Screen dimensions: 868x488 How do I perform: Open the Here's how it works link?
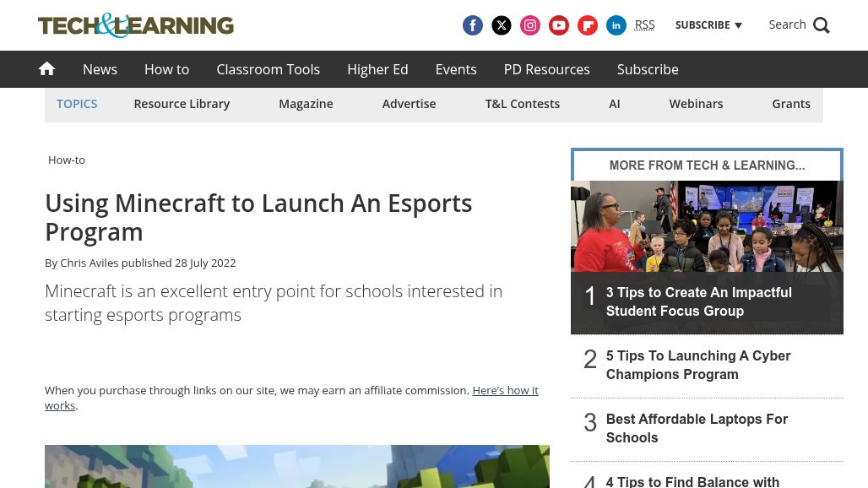click(x=506, y=391)
